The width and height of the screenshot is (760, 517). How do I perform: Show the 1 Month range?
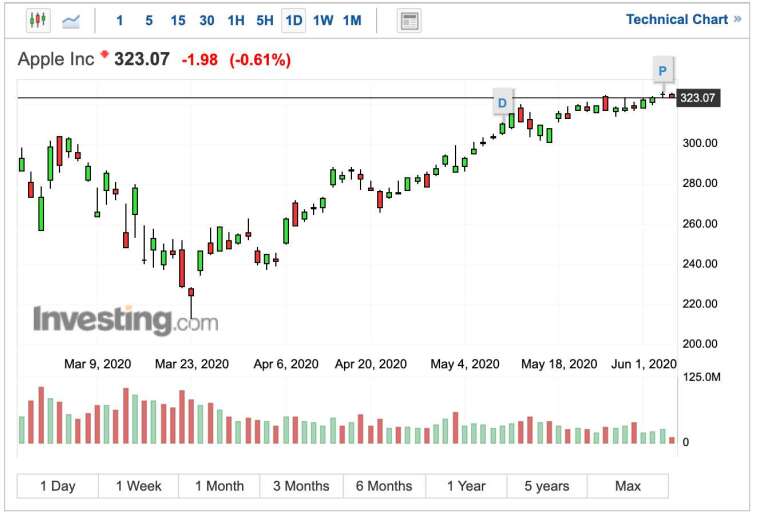pyautogui.click(x=220, y=486)
